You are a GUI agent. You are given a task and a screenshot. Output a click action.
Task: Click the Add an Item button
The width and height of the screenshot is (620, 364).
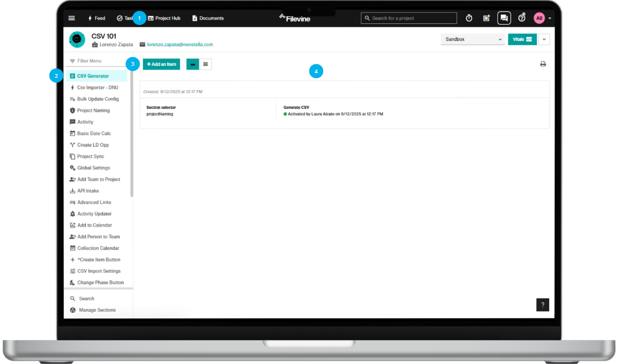pos(162,64)
